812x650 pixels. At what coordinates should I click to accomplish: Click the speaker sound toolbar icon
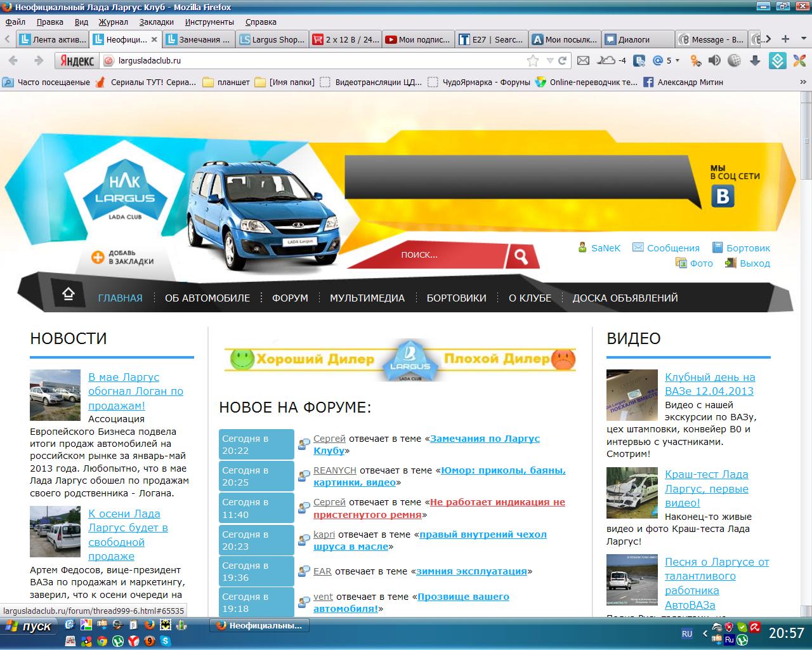point(714,61)
